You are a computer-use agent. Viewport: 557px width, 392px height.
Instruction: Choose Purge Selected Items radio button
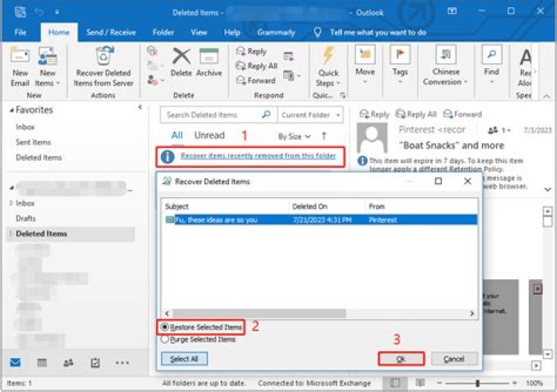click(x=165, y=339)
